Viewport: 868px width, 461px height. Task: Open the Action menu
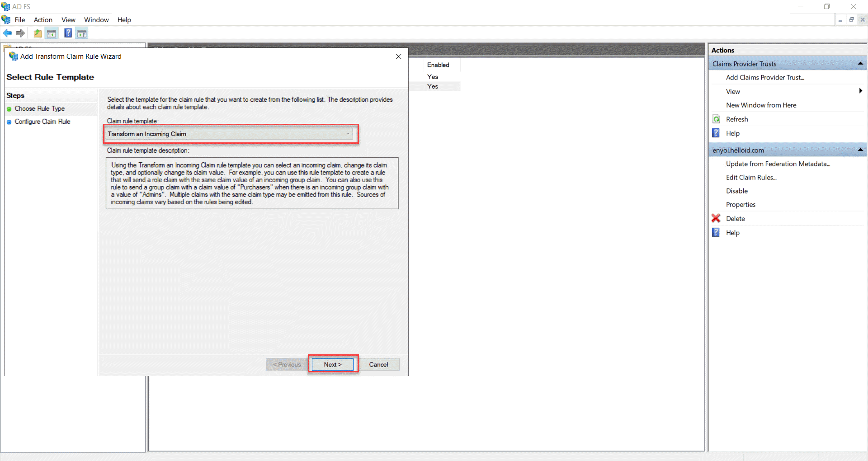pos(43,19)
